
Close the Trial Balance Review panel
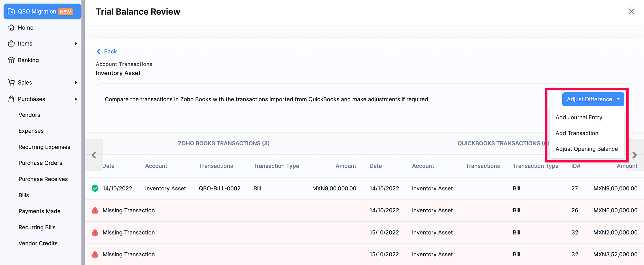click(x=631, y=12)
